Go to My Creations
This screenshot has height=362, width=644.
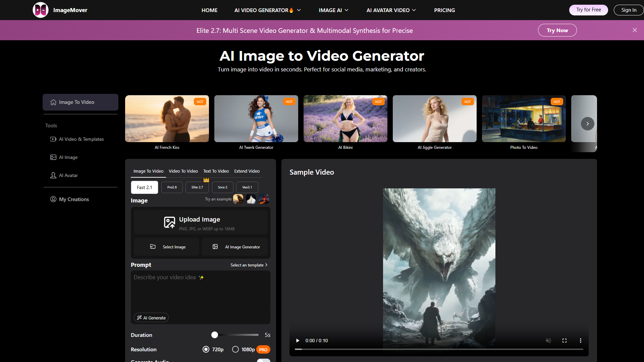click(x=69, y=199)
